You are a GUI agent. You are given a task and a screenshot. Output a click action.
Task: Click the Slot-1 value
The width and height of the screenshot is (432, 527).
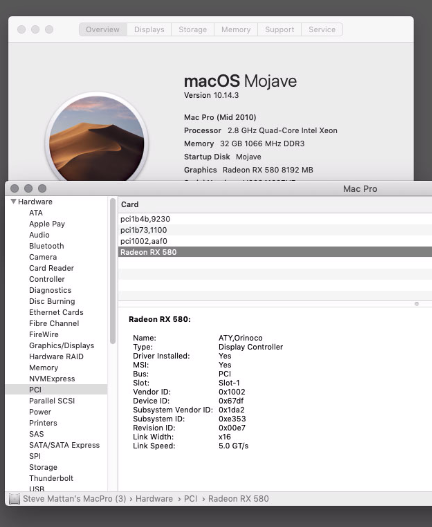[x=229, y=383]
